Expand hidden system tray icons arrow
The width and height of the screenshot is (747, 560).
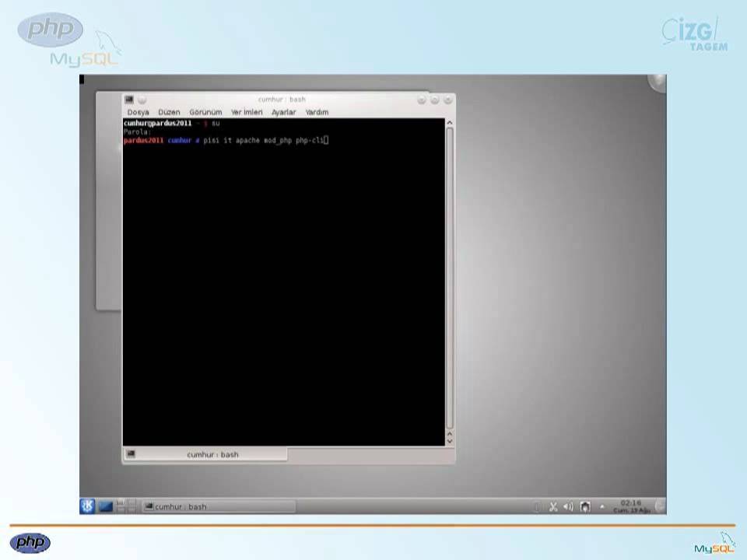[601, 506]
